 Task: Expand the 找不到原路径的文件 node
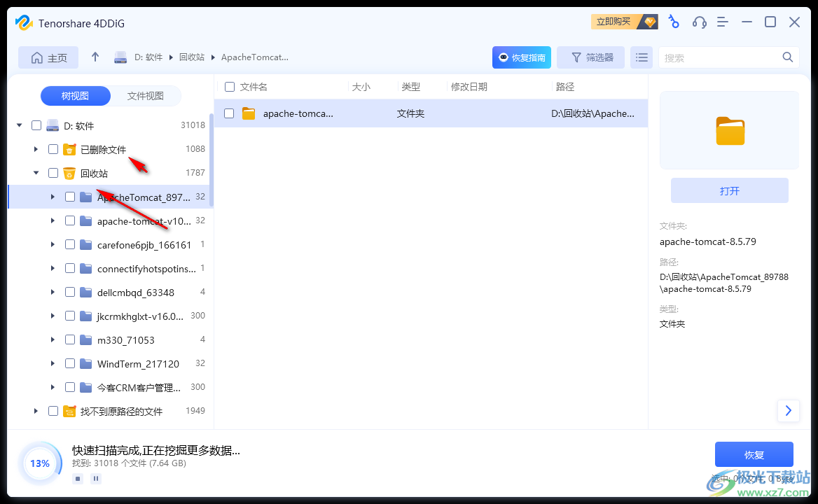pos(36,411)
